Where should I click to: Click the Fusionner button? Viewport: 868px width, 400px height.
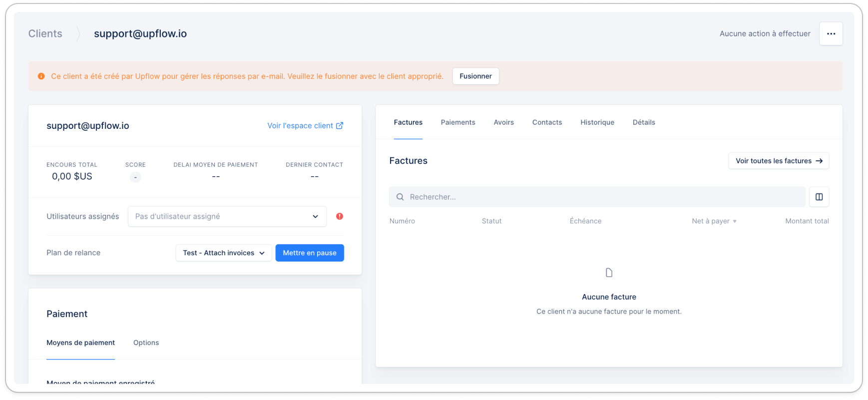tap(475, 76)
